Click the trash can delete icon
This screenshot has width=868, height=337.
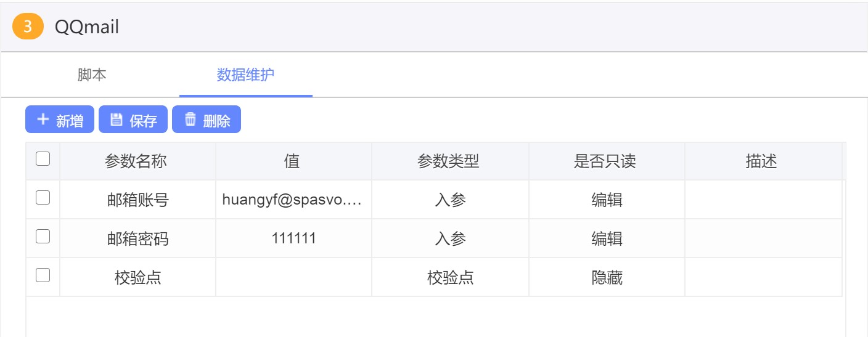(x=190, y=120)
